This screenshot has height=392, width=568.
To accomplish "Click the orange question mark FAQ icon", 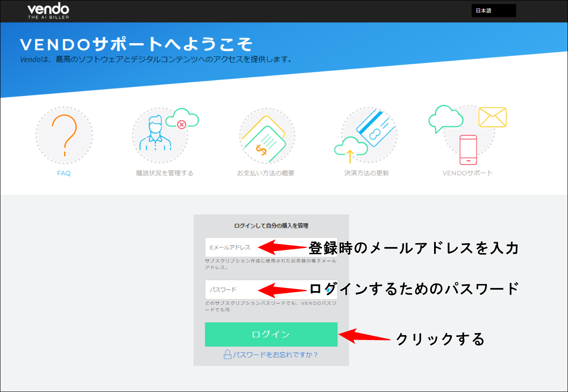I will [64, 135].
